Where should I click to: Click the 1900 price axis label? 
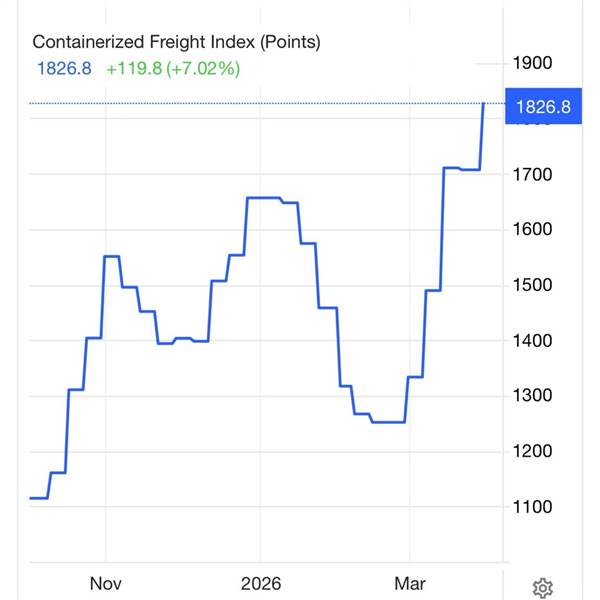[532, 63]
